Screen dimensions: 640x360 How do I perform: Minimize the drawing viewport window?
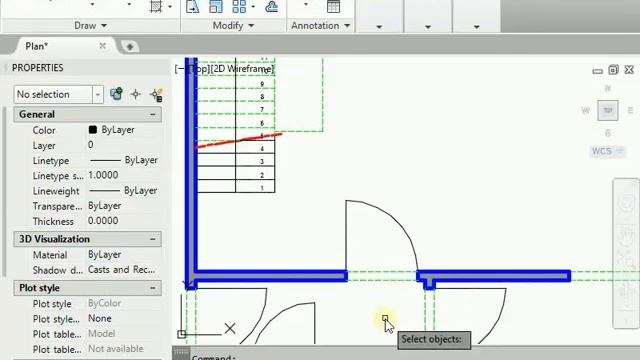[x=598, y=71]
